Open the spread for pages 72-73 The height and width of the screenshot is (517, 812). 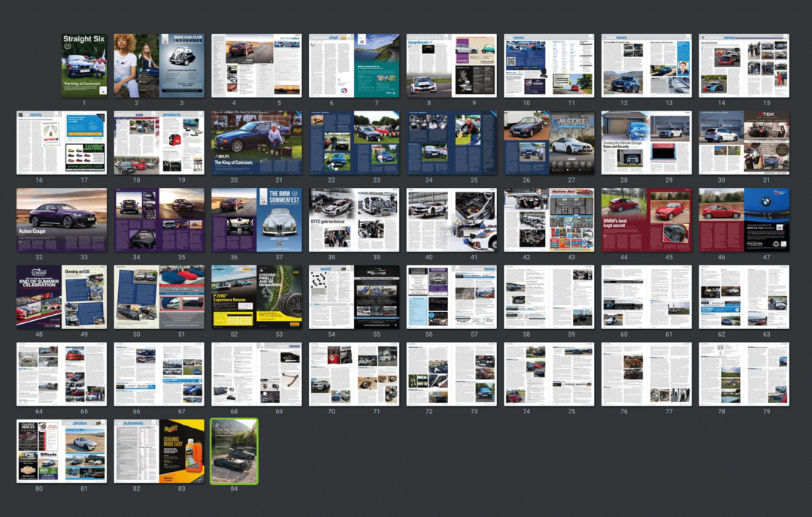coord(452,374)
